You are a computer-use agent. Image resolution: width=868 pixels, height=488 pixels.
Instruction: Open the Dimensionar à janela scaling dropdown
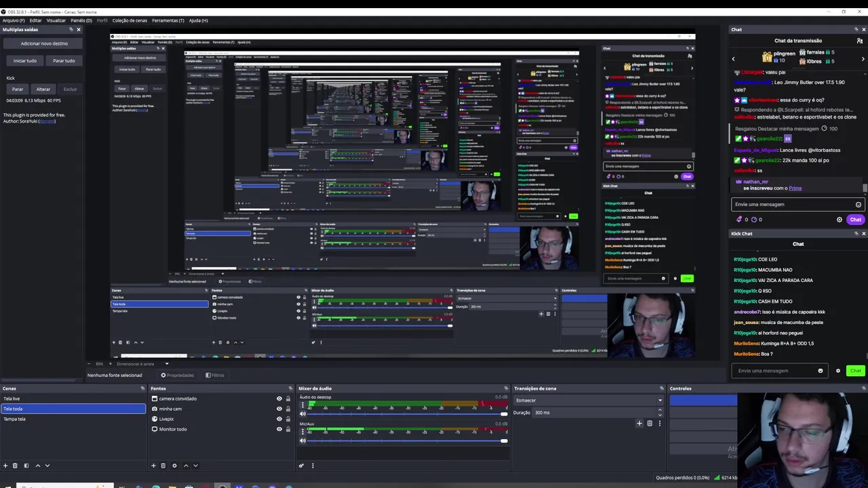[x=144, y=364]
